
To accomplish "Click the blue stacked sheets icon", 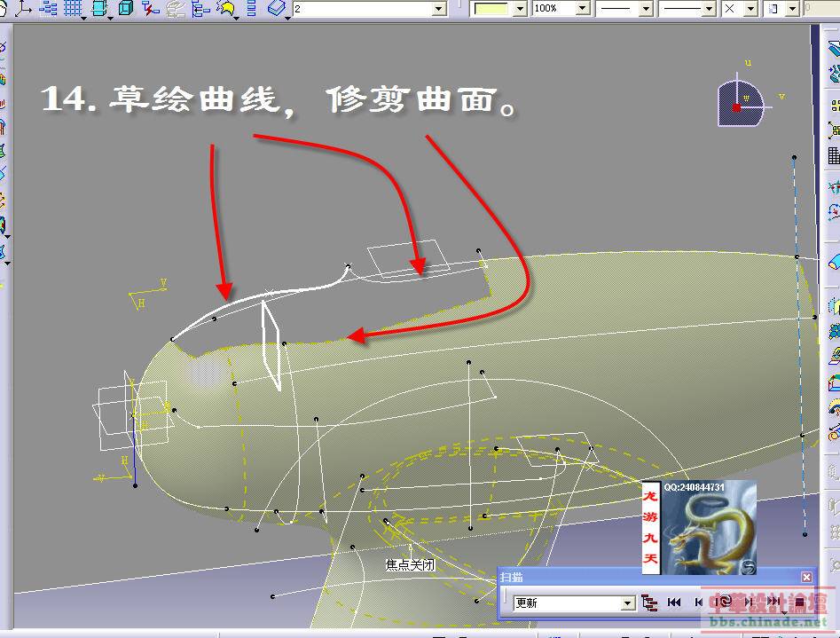I will point(277,8).
